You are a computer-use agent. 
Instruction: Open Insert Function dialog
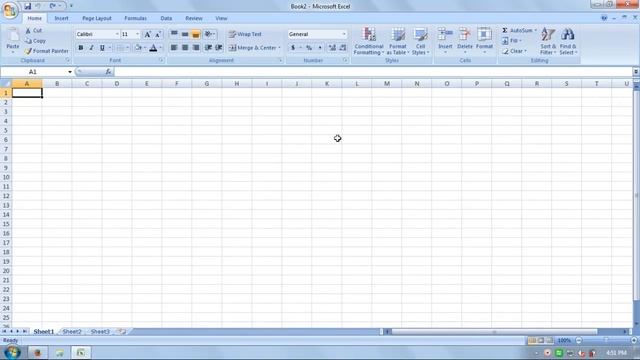(x=108, y=72)
